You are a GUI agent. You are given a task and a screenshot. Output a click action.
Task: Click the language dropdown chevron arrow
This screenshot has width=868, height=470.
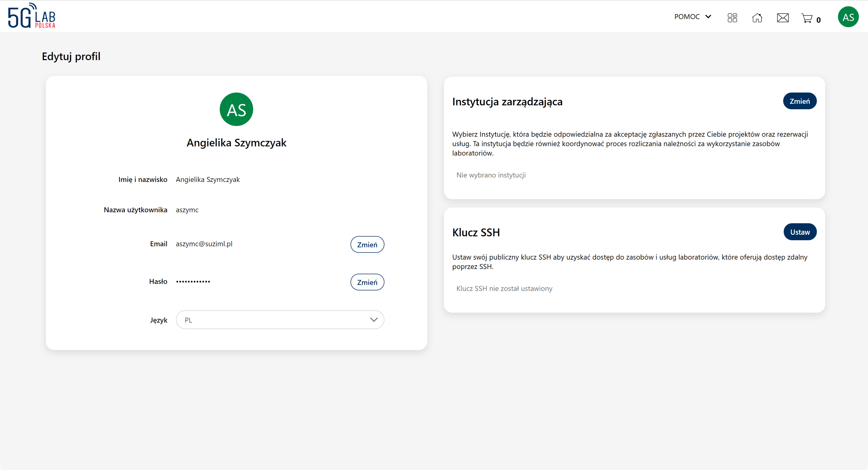(373, 320)
